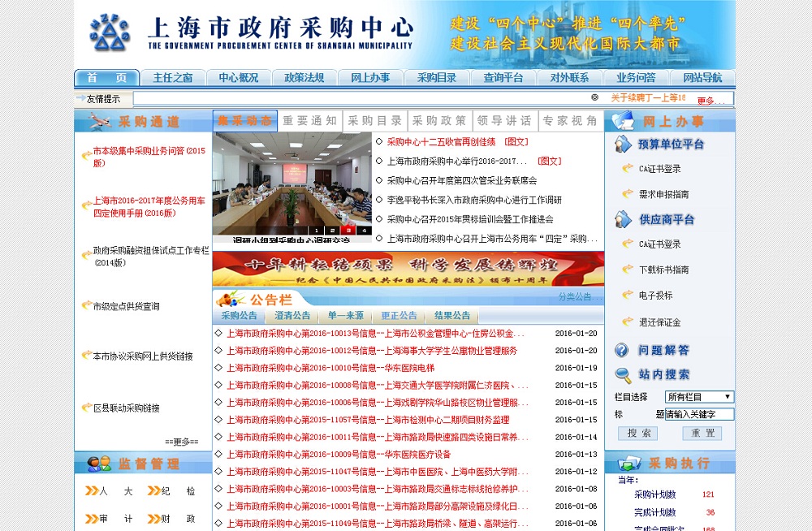
Task: Open the 查询平台 navigation tab
Action: pyautogui.click(x=503, y=78)
